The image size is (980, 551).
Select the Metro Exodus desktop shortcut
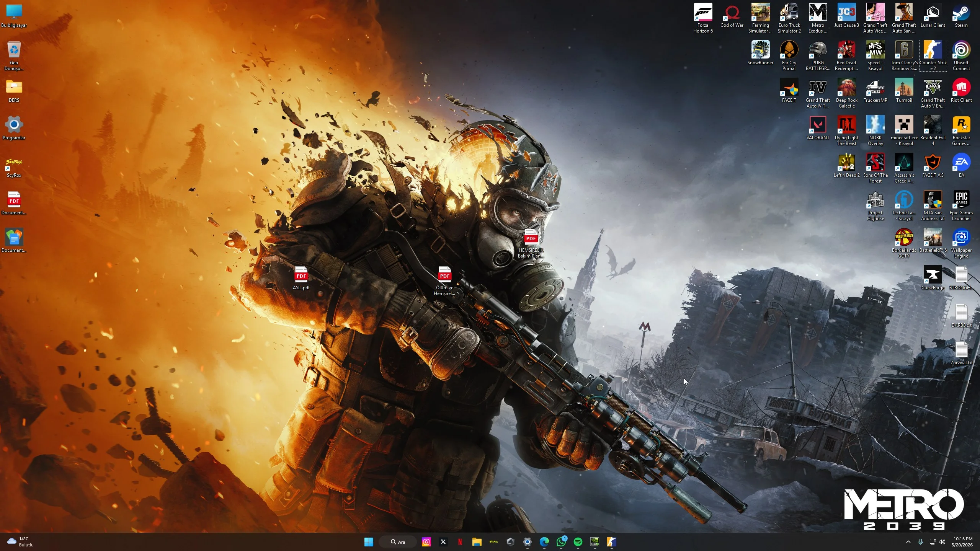tap(818, 18)
